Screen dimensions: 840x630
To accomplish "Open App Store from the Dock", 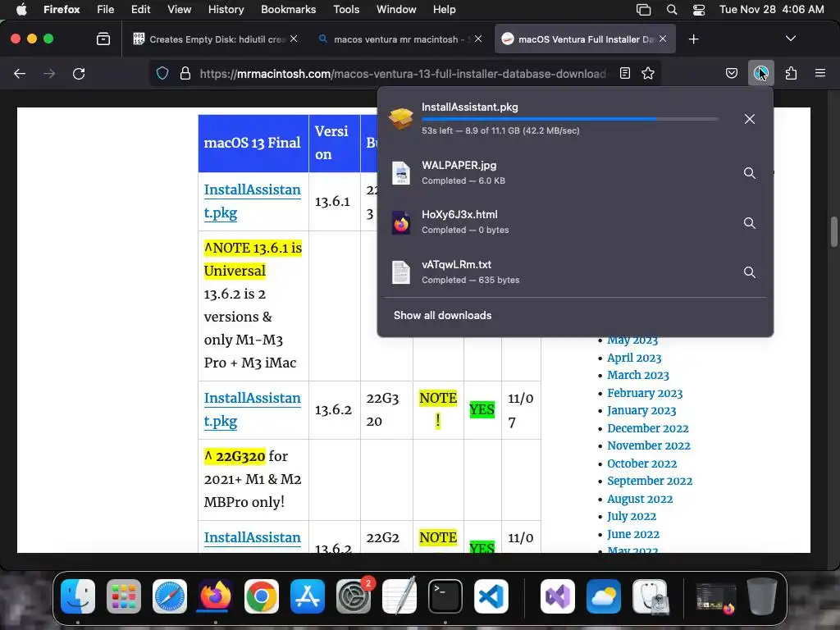I will tap(308, 596).
